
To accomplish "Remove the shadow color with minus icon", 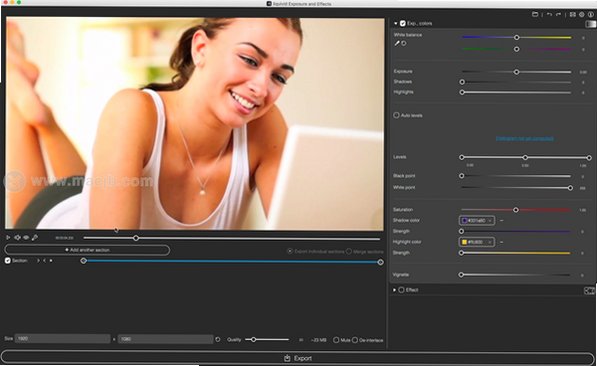I will pyautogui.click(x=501, y=221).
